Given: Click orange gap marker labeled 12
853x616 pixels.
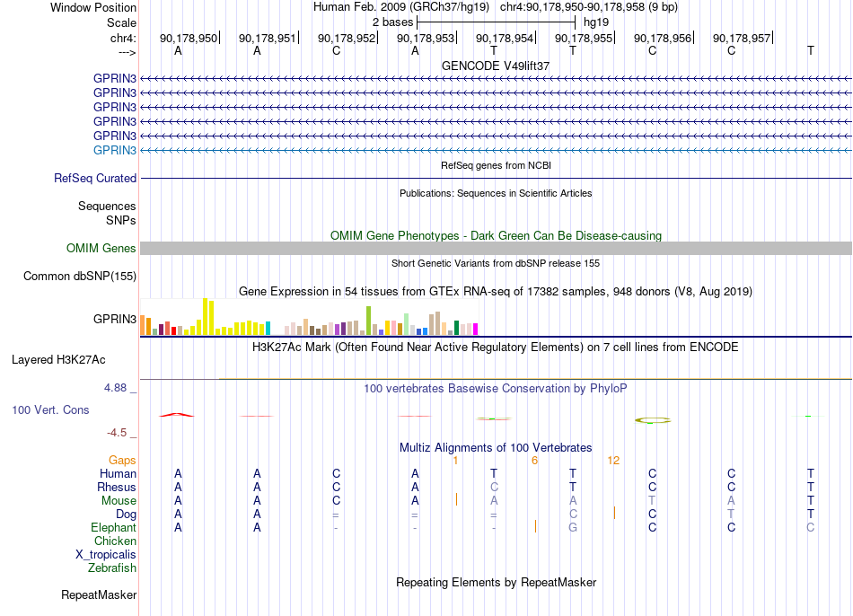Looking at the screenshot, I should [x=613, y=461].
